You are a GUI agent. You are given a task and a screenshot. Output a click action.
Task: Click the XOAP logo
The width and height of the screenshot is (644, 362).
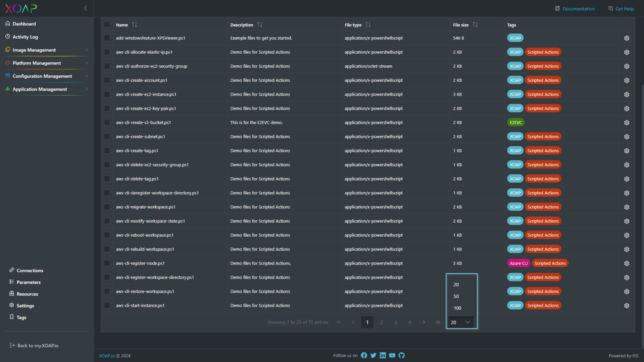coord(21,8)
